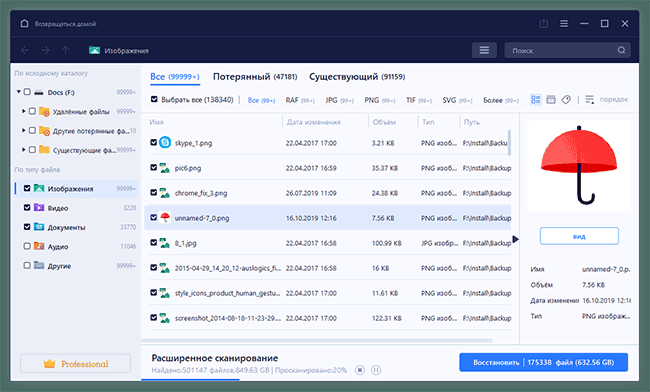The width and height of the screenshot is (650, 392).
Task: Click the list menu button beside search
Action: [x=484, y=50]
